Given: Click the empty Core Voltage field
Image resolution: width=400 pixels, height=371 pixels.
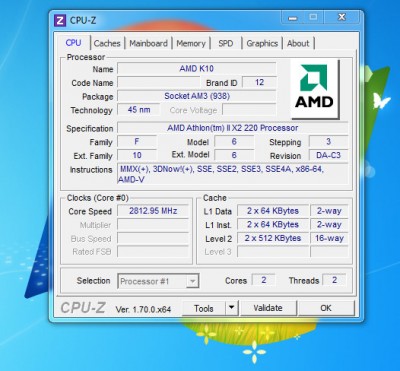Looking at the screenshot, I should point(249,110).
